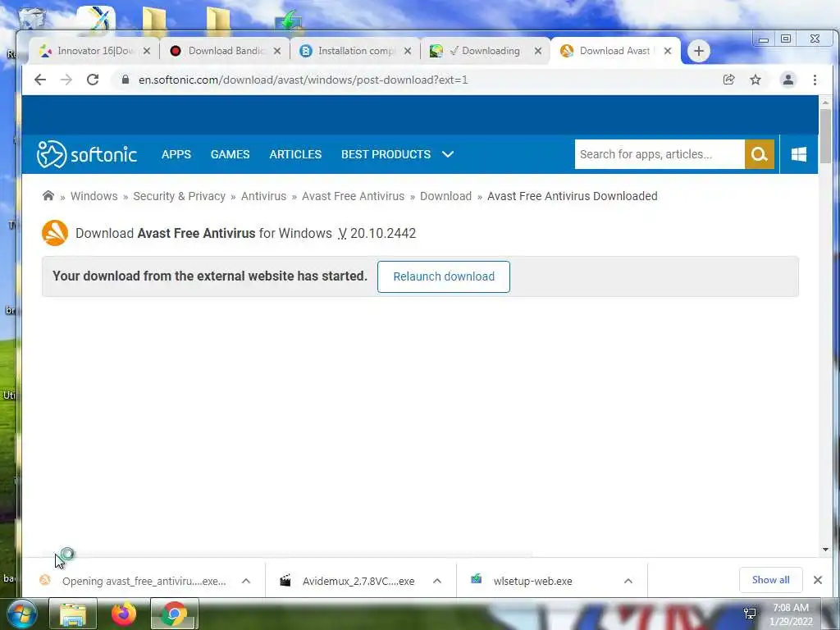Click Relaunch download button
840x630 pixels.
444,276
